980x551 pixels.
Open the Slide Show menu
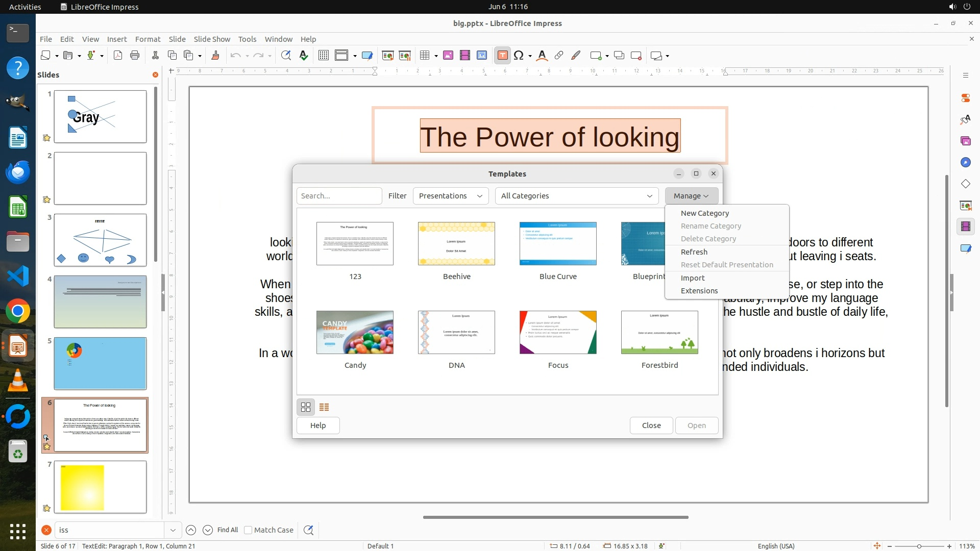click(211, 39)
